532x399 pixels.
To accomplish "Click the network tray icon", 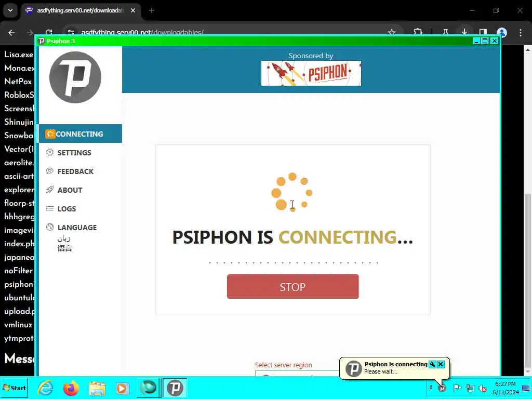I will pos(470,388).
